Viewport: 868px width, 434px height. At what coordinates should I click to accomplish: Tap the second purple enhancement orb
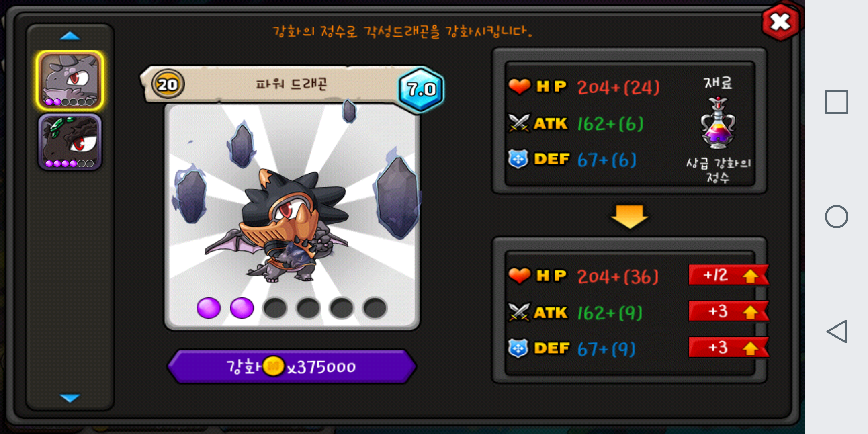pyautogui.click(x=242, y=308)
